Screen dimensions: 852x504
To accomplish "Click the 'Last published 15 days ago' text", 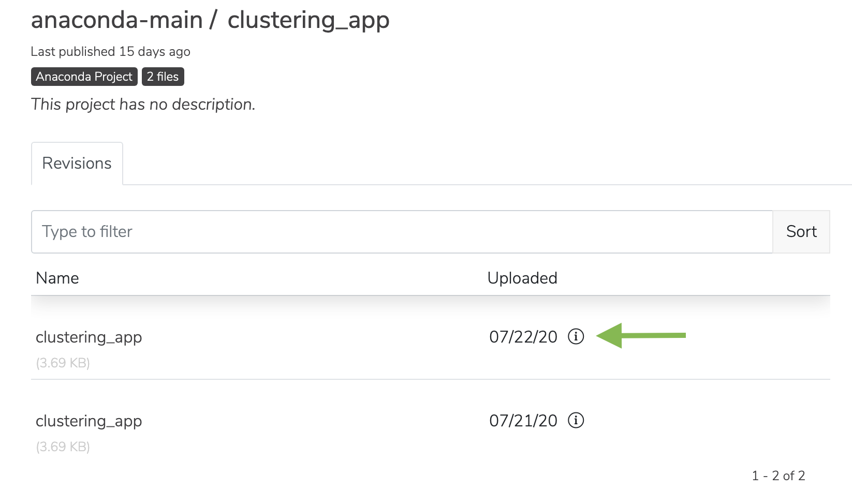I will pyautogui.click(x=111, y=52).
